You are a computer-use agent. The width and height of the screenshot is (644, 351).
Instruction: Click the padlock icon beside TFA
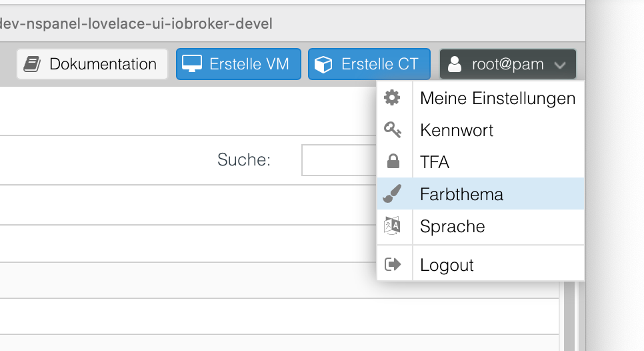393,161
